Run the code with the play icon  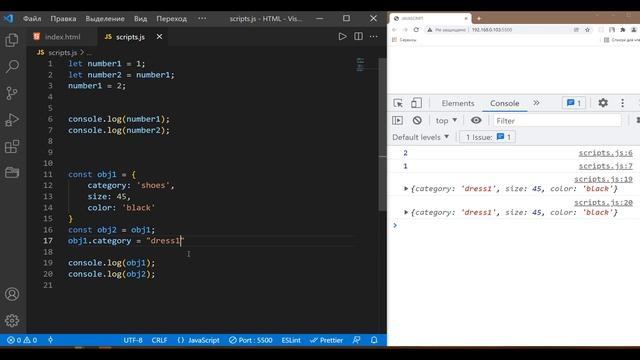click(x=342, y=37)
